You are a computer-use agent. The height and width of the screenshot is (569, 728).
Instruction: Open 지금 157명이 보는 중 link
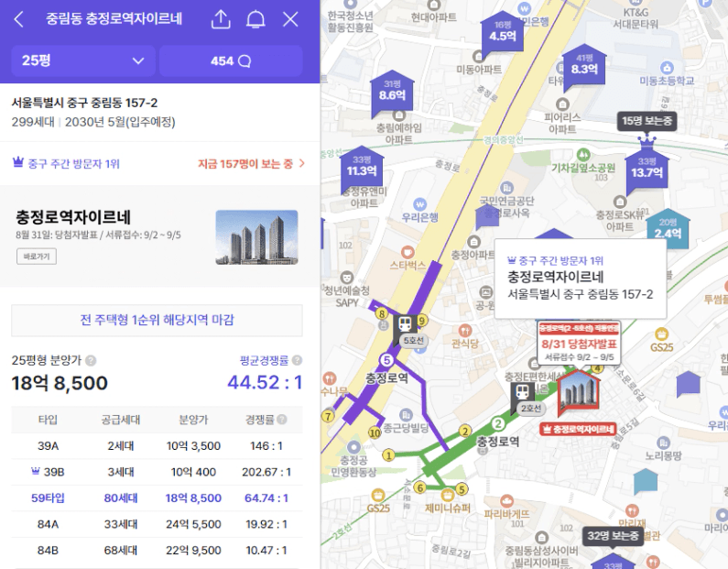[x=251, y=163]
